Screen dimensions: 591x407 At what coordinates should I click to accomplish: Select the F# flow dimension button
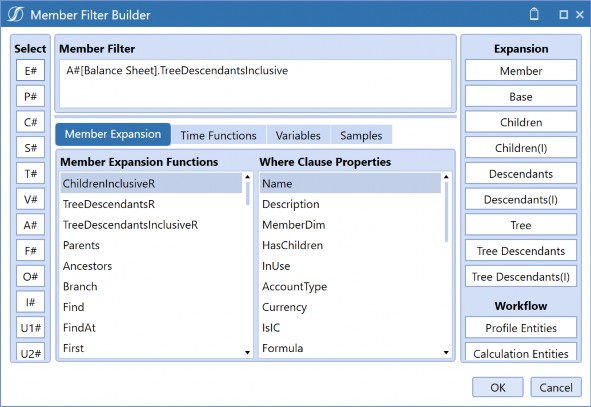[31, 251]
